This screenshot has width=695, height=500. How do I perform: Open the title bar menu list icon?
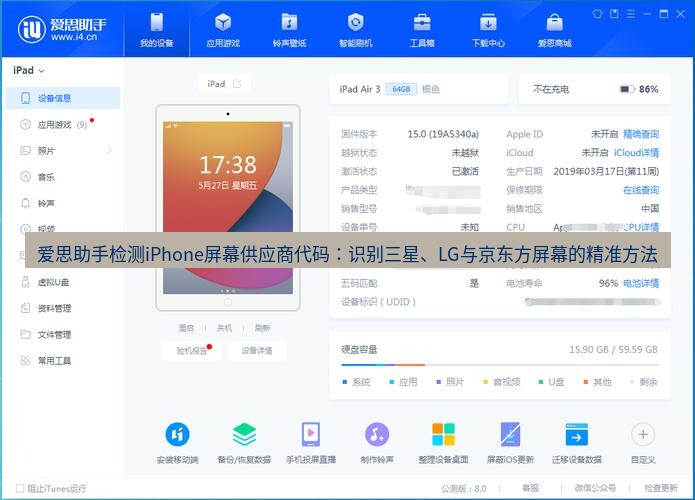[631, 14]
